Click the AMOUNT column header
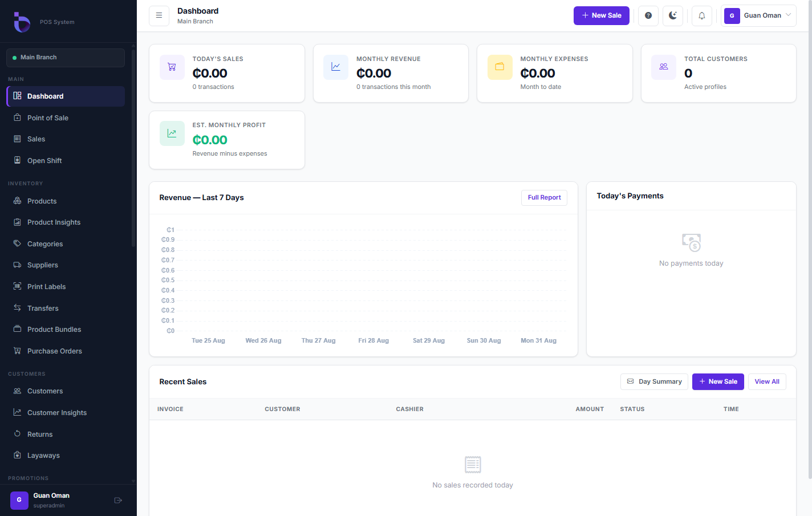The image size is (812, 516). 590,409
